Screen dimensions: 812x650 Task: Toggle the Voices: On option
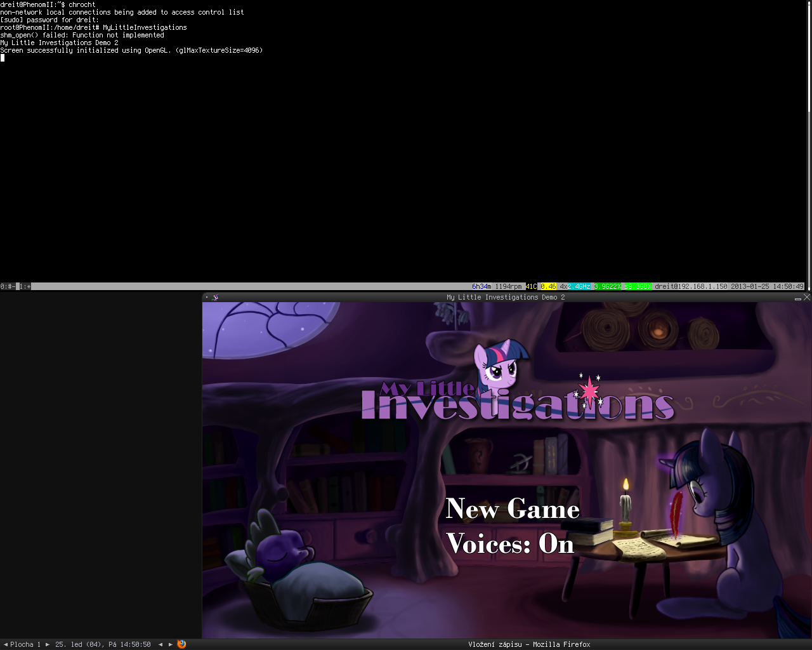[x=510, y=544]
